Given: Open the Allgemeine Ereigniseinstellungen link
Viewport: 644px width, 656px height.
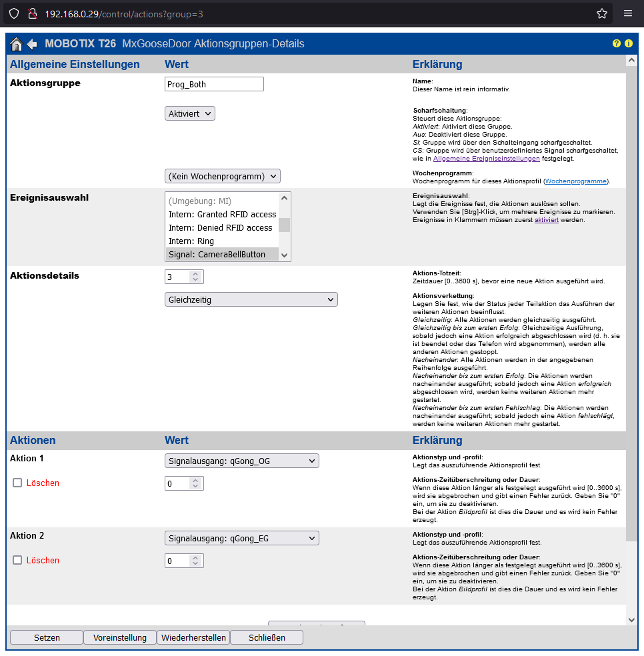Looking at the screenshot, I should 486,159.
